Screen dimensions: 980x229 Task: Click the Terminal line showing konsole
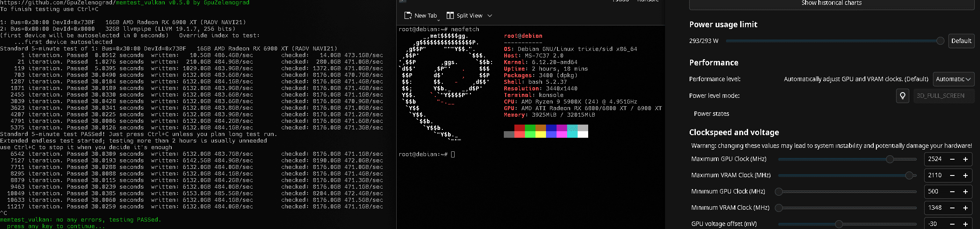tap(533, 95)
